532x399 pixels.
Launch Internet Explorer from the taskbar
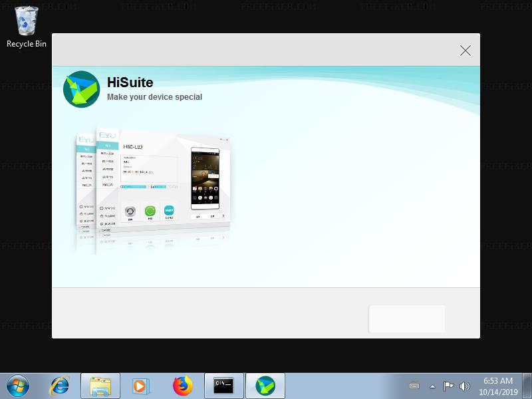pos(60,386)
